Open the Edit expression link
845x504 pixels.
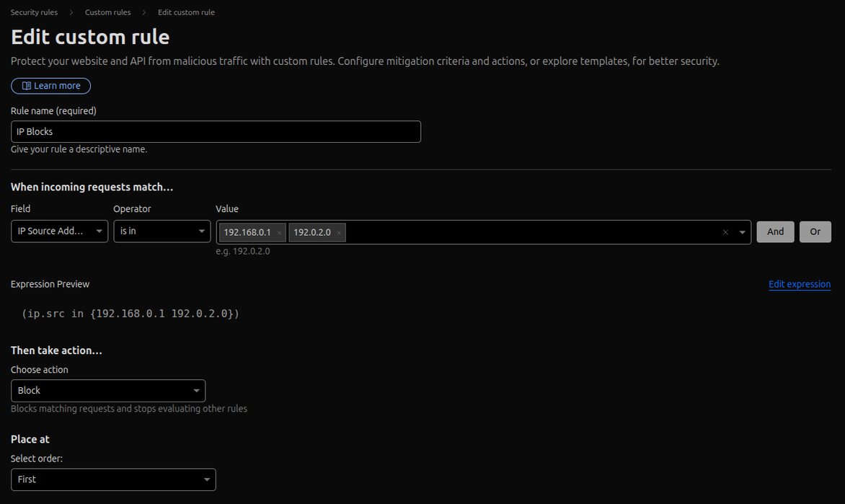point(800,284)
